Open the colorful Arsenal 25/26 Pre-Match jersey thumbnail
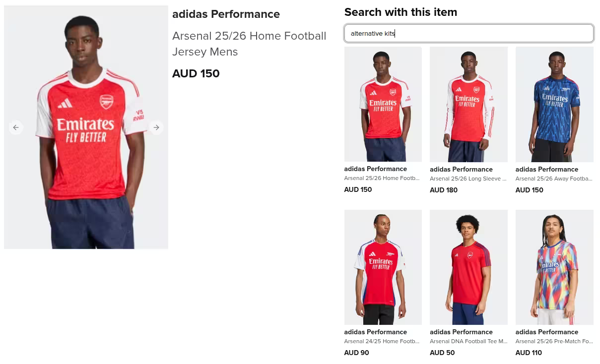This screenshot has width=600, height=364. pos(554,267)
